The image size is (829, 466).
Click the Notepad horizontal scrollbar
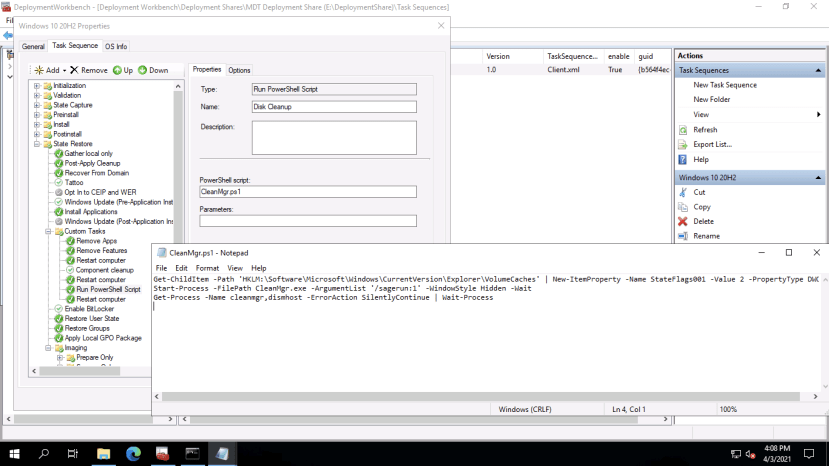pyautogui.click(x=450, y=397)
